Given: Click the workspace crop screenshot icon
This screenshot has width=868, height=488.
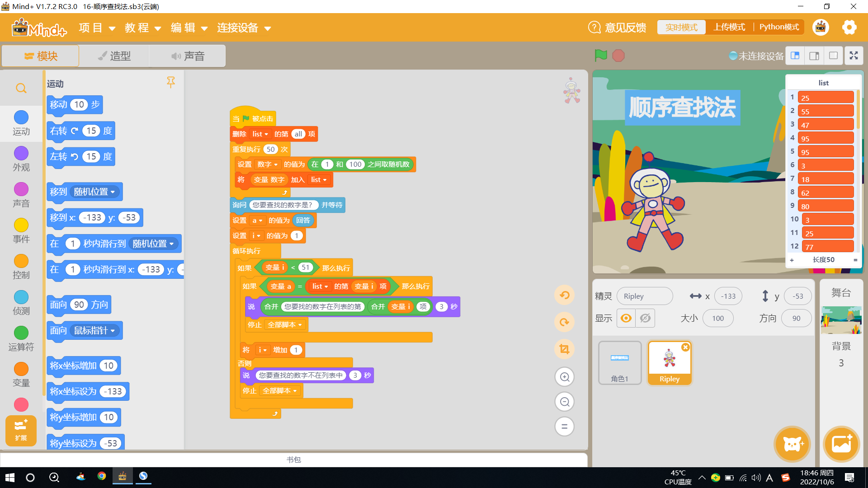Looking at the screenshot, I should tap(564, 349).
